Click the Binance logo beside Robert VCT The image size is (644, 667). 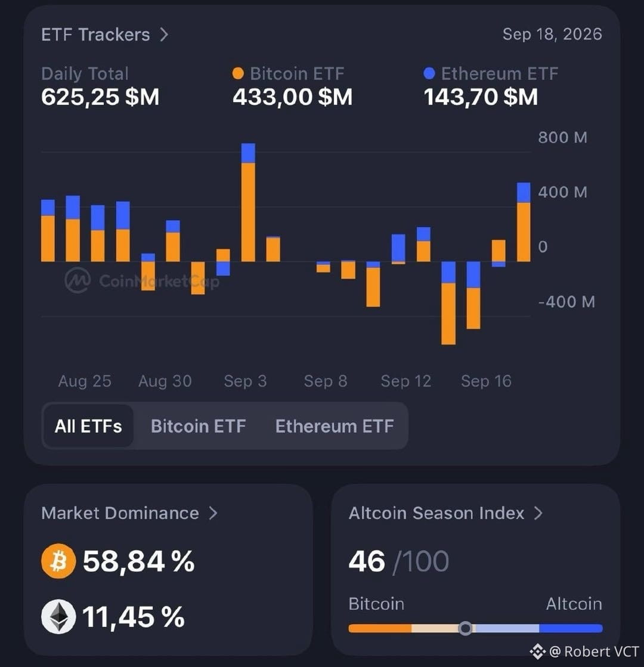[x=537, y=651]
